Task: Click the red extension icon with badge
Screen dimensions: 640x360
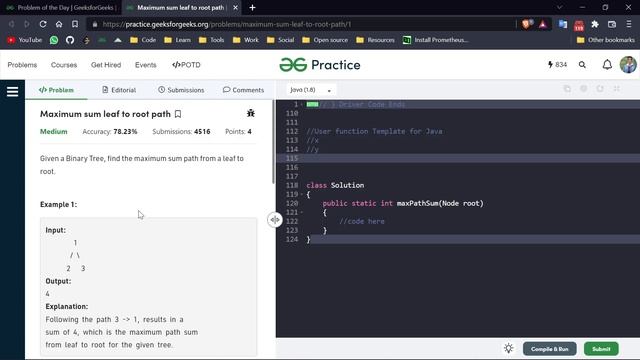Action: click(x=579, y=25)
